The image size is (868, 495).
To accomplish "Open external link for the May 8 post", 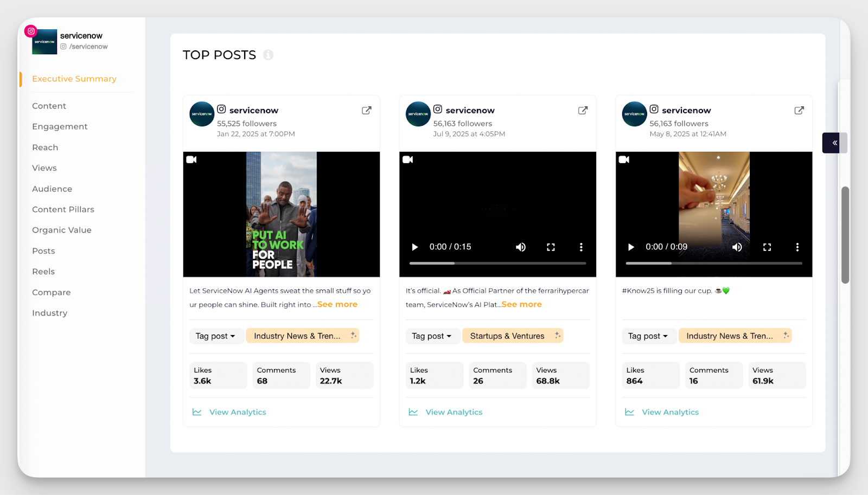I will coord(799,111).
